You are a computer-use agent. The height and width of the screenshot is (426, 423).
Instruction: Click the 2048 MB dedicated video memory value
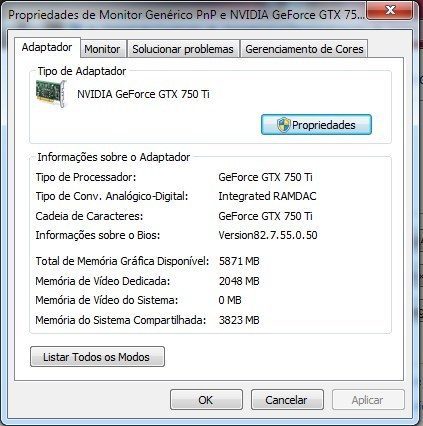[239, 281]
